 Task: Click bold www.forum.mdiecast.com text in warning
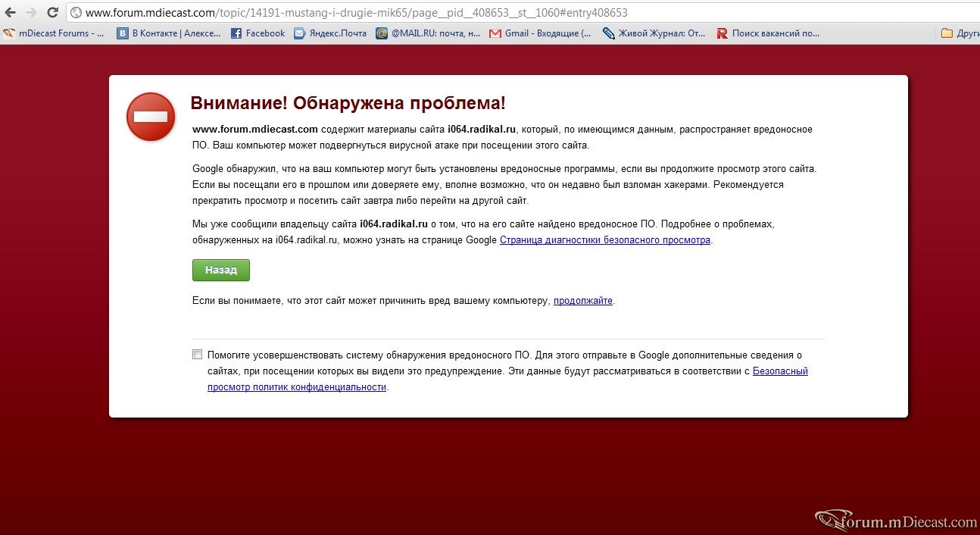click(x=255, y=130)
